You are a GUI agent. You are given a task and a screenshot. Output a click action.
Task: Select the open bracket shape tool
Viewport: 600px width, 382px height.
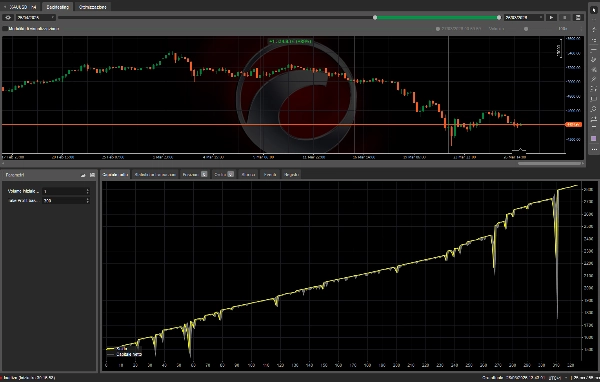[x=594, y=99]
